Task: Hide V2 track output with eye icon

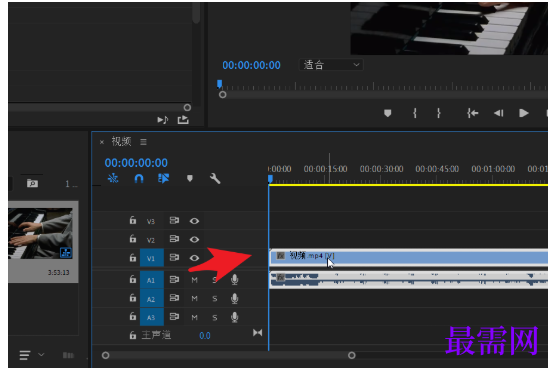Action: click(194, 239)
